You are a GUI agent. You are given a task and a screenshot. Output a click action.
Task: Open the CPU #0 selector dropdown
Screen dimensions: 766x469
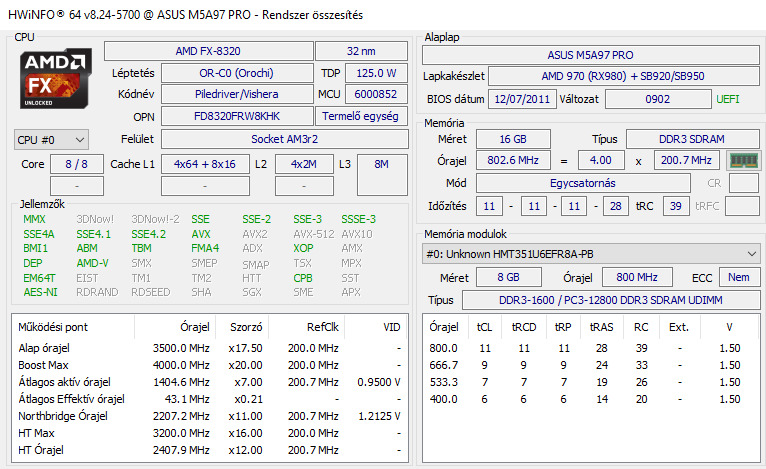(x=52, y=139)
